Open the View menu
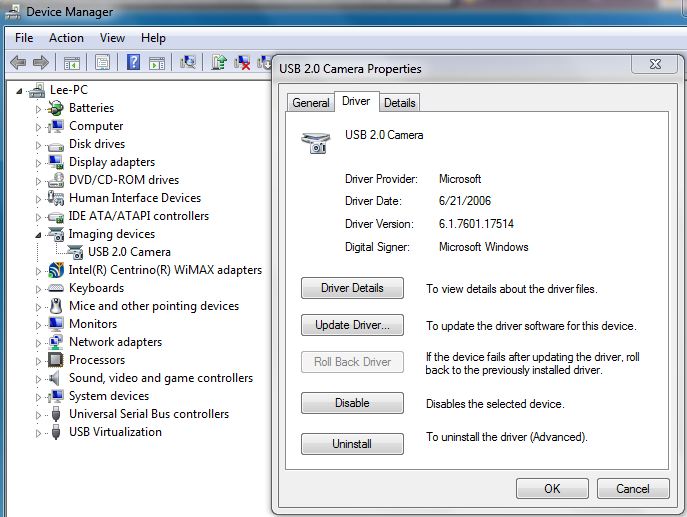 point(112,38)
